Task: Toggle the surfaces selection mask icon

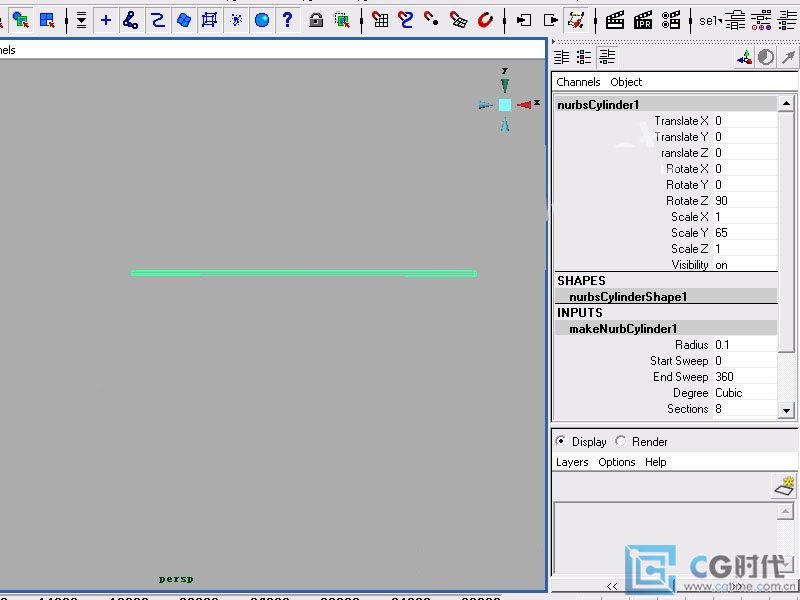Action: pos(184,20)
